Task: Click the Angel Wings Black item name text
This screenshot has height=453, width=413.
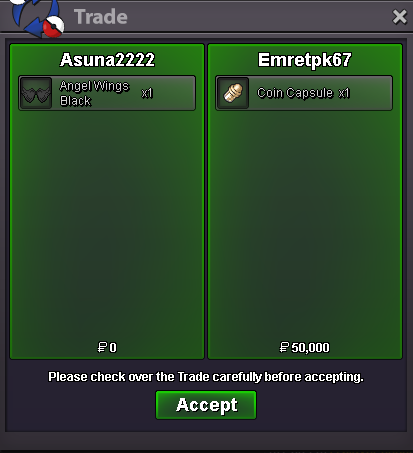Action: coord(94,93)
